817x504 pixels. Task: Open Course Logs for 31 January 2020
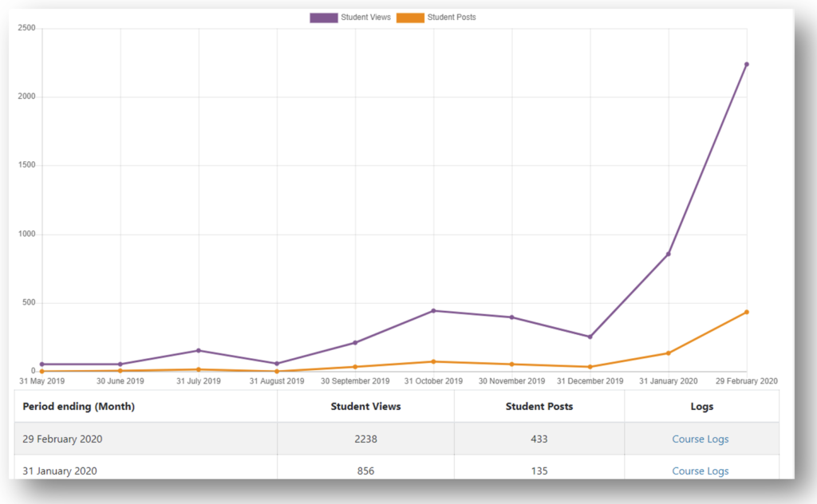700,471
